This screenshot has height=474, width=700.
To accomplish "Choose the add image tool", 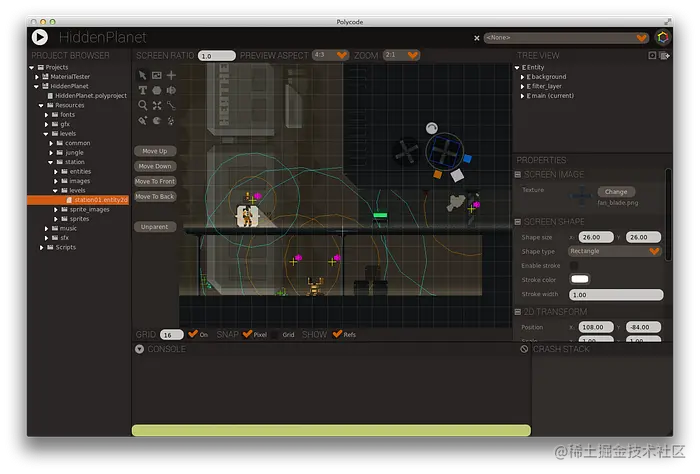I will (x=157, y=75).
